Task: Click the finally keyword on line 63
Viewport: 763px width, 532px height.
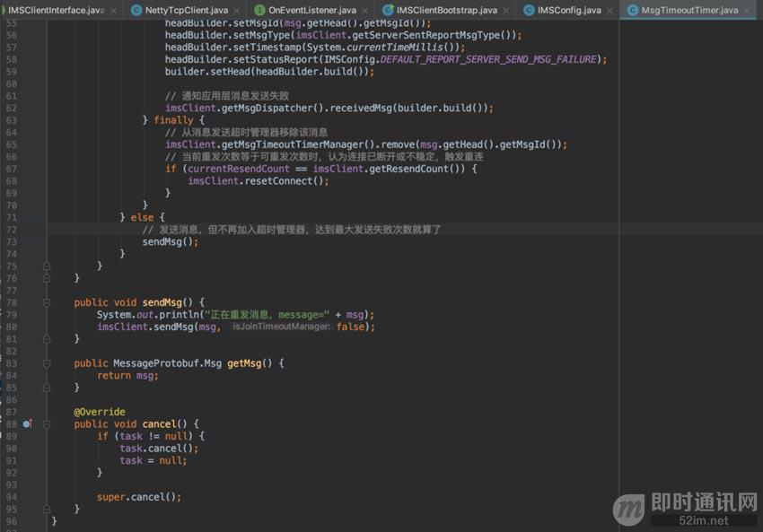Action: (173, 120)
